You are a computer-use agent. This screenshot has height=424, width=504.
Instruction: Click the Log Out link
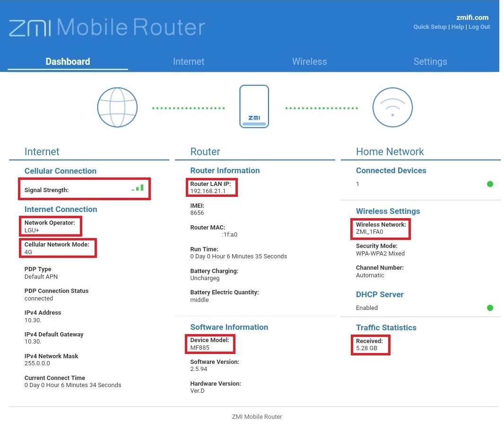coord(479,26)
